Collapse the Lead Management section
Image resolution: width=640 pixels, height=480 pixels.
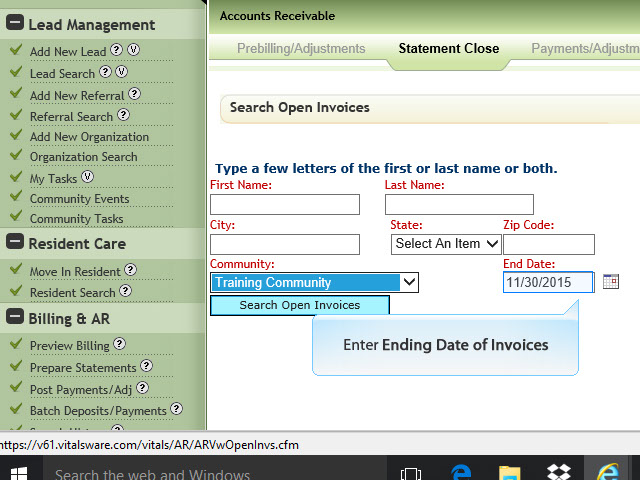pyautogui.click(x=15, y=25)
